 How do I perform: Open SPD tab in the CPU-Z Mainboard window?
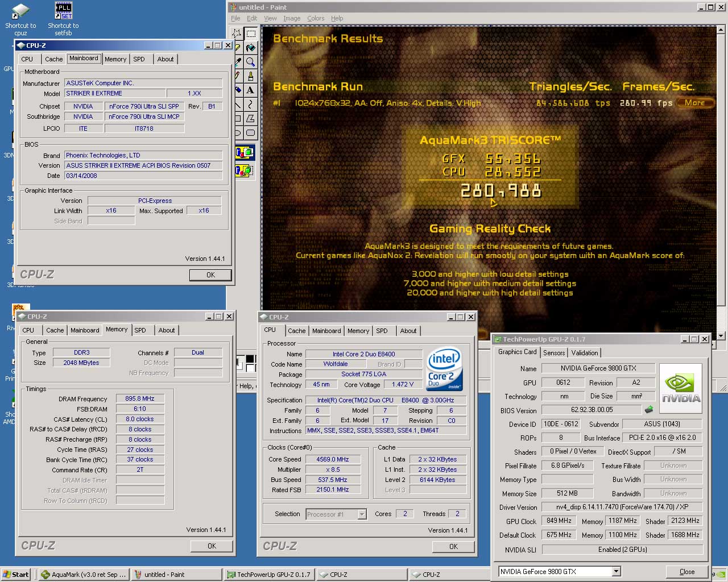tap(139, 59)
